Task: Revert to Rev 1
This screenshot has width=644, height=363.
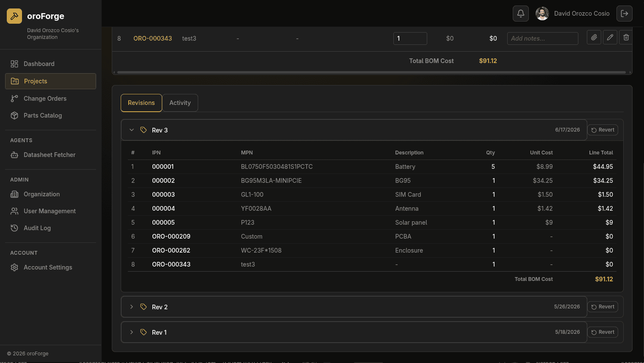Action: [x=603, y=332]
